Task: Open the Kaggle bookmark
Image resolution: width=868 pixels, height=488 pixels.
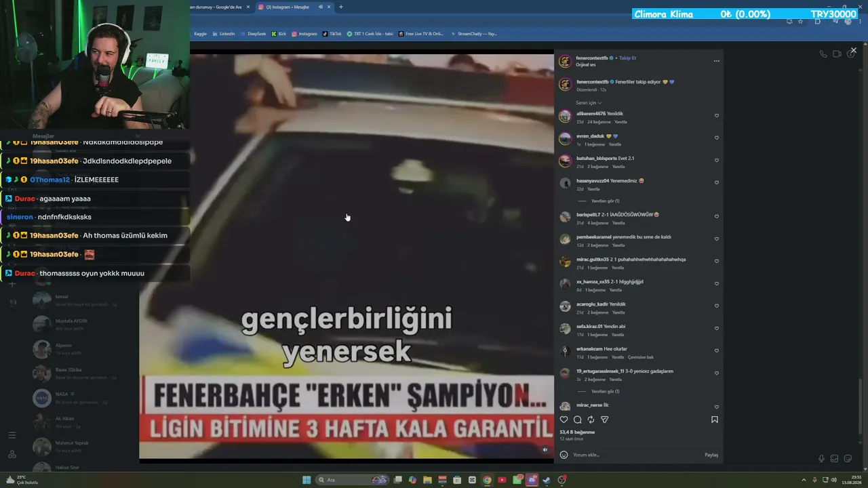Action: (x=200, y=33)
